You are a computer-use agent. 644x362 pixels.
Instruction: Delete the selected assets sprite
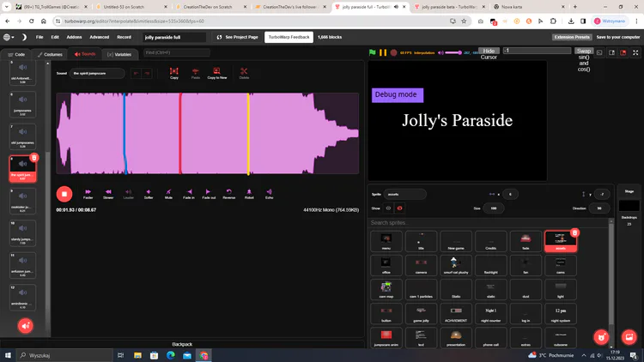tap(574, 232)
